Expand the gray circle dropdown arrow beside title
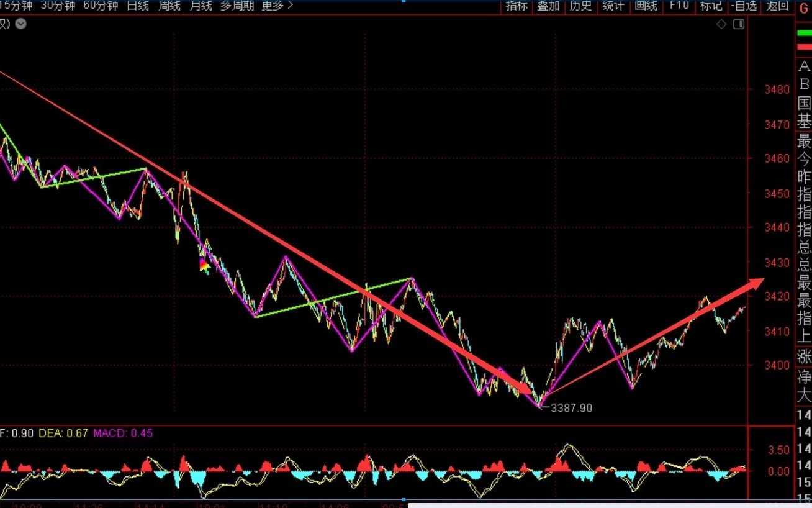This screenshot has width=812, height=508. coord(21,24)
